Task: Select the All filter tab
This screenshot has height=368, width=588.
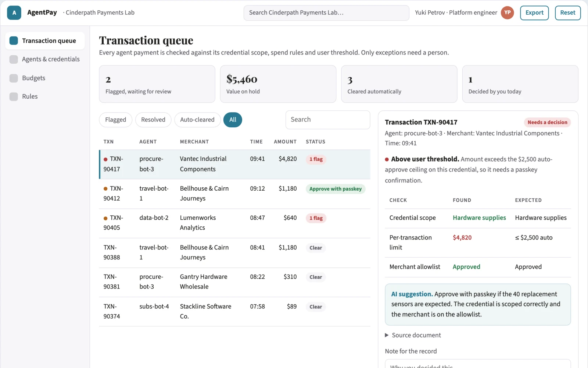Action: tap(233, 120)
